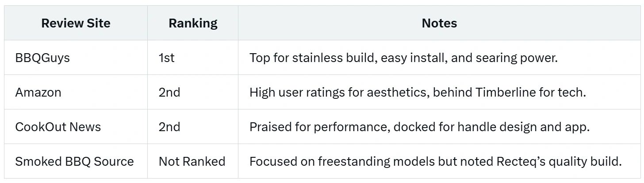644x183 pixels.
Task: Select the Amazon review site cell
Action: click(38, 92)
